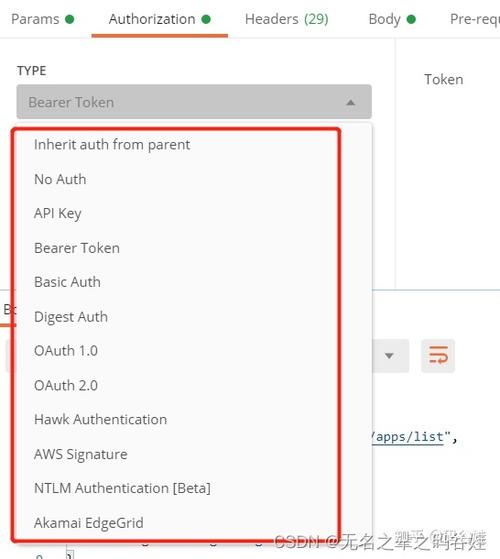Open the /apps/list link in response

[408, 437]
